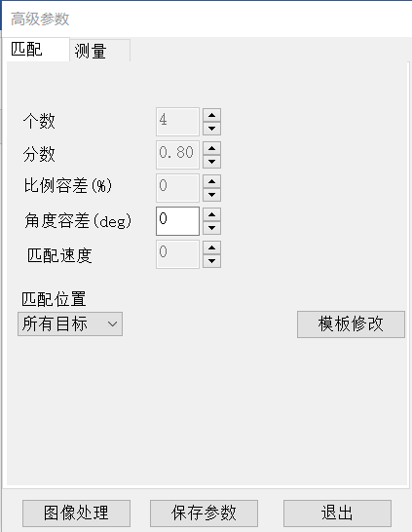
Task: Click the 退出 button
Action: click(337, 513)
